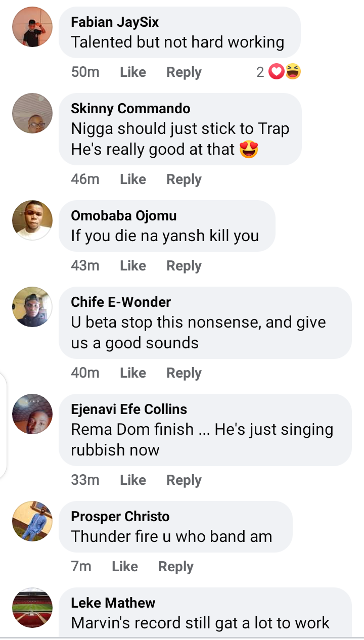Viewport: 364px width, 640px height.
Task: Open Prosper Christo's name link
Action: pos(120,516)
